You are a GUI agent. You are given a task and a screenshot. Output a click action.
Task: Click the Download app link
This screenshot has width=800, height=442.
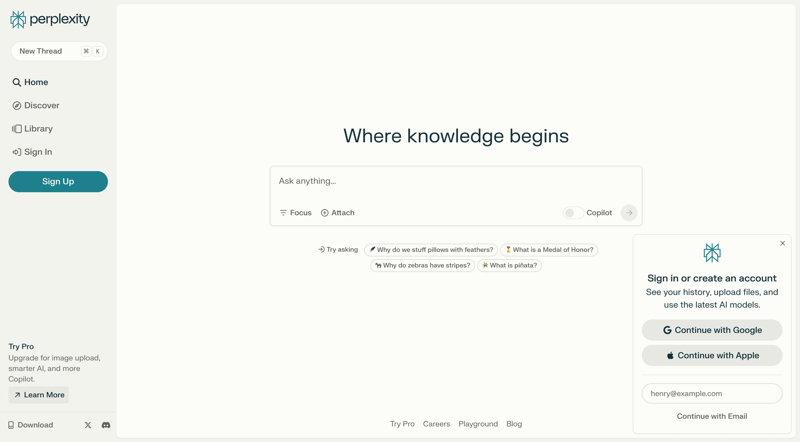coord(30,425)
